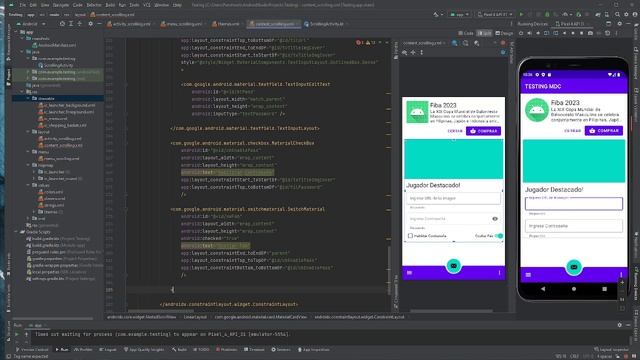Switch to ScrollingActivity.kt tab
The width and height of the screenshot is (640, 360).
pos(326,24)
